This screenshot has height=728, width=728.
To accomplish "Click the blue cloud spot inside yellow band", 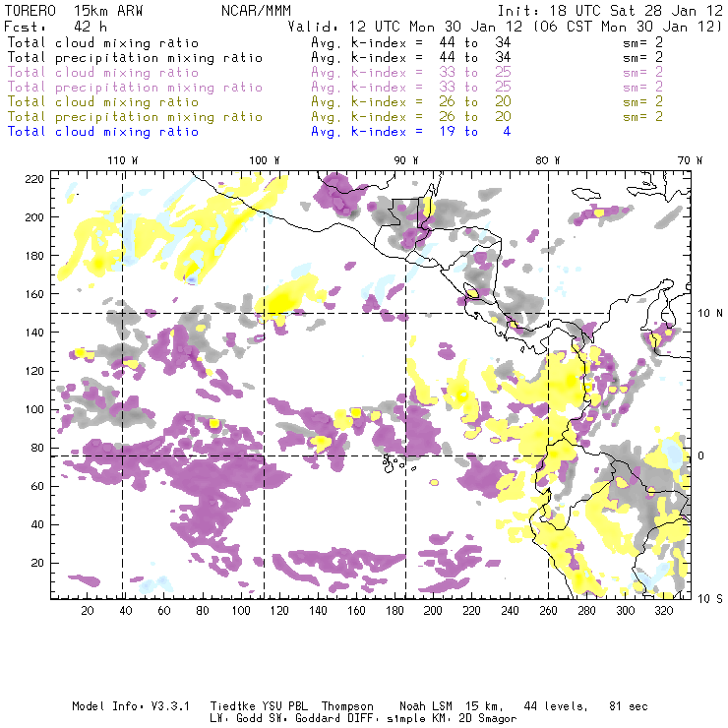I will [191, 279].
